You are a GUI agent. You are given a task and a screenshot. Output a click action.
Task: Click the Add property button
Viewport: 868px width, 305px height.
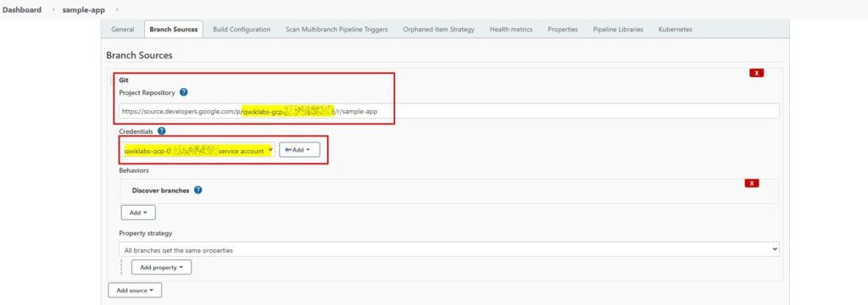[x=161, y=268]
